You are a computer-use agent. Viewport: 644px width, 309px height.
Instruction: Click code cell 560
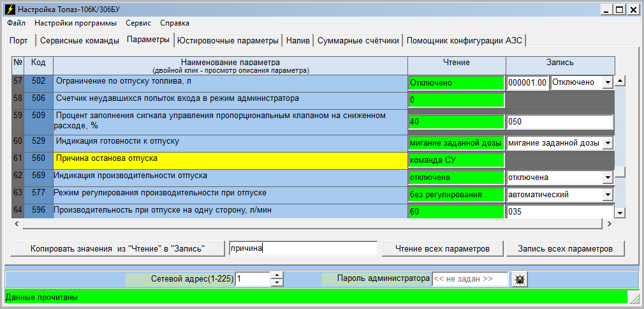pyautogui.click(x=38, y=160)
